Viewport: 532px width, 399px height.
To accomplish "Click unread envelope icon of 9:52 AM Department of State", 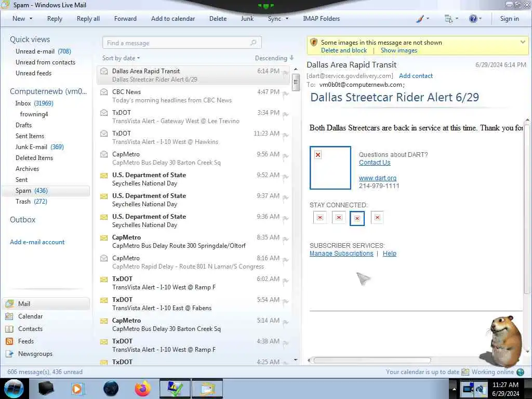I will point(104,176).
